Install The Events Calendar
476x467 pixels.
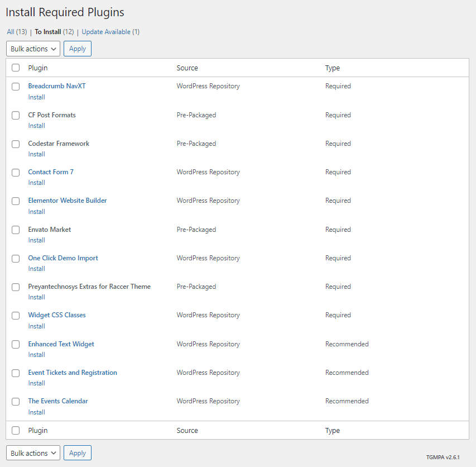click(36, 412)
